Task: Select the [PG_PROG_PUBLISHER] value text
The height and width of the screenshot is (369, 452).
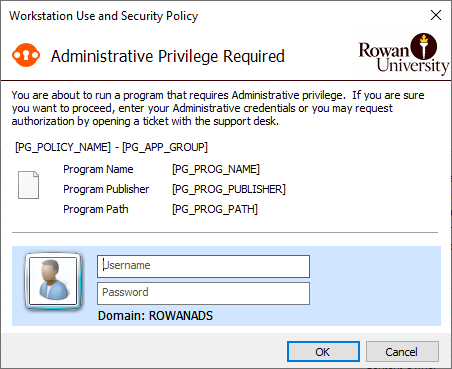Action: click(229, 189)
